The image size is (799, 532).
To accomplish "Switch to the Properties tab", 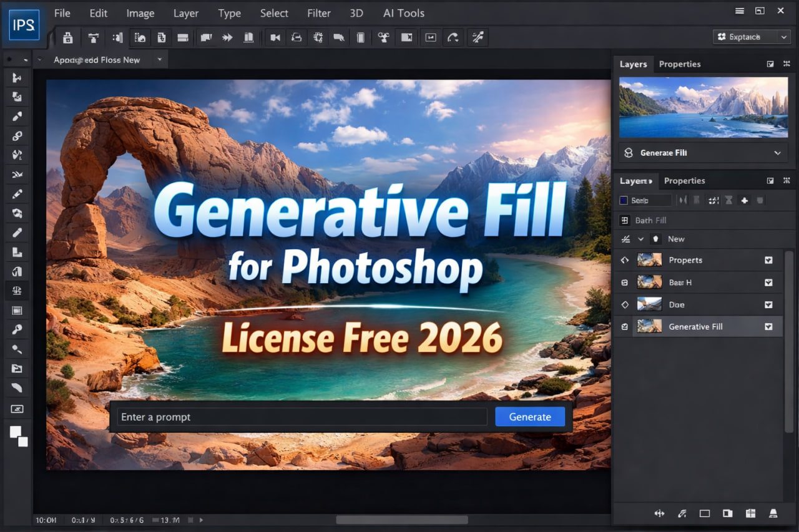I will coord(680,64).
